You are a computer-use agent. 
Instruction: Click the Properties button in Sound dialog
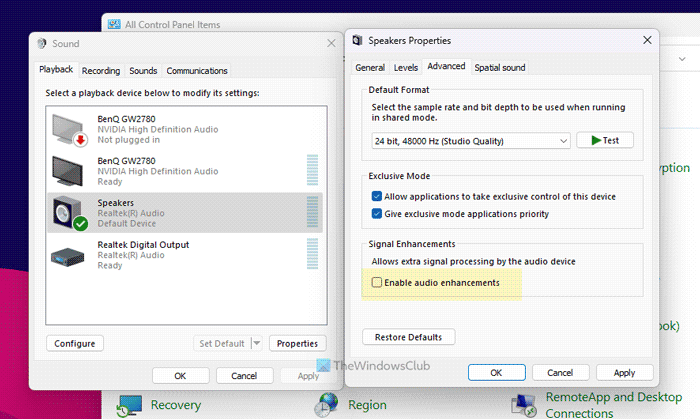pos(297,344)
